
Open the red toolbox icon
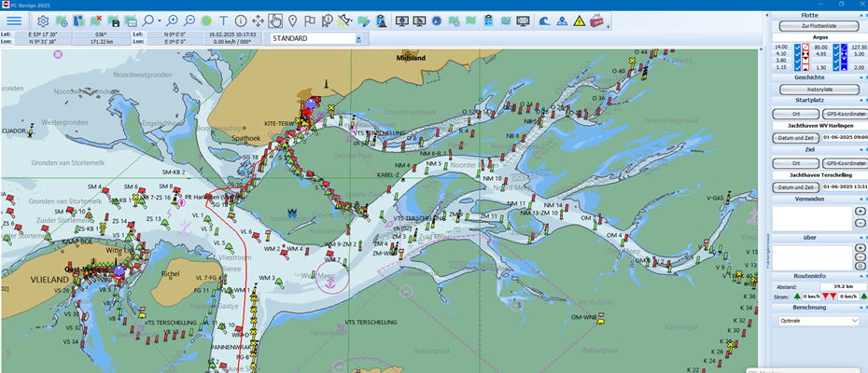pos(596,21)
